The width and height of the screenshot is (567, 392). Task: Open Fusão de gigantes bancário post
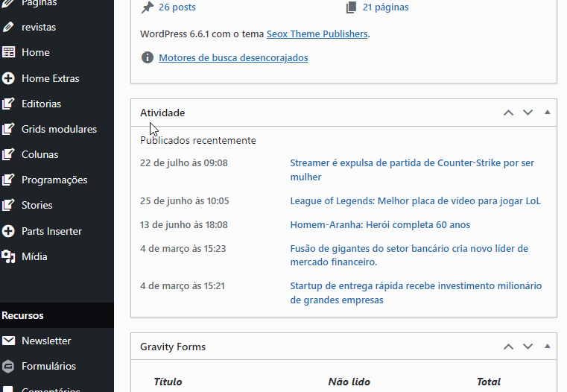409,255
